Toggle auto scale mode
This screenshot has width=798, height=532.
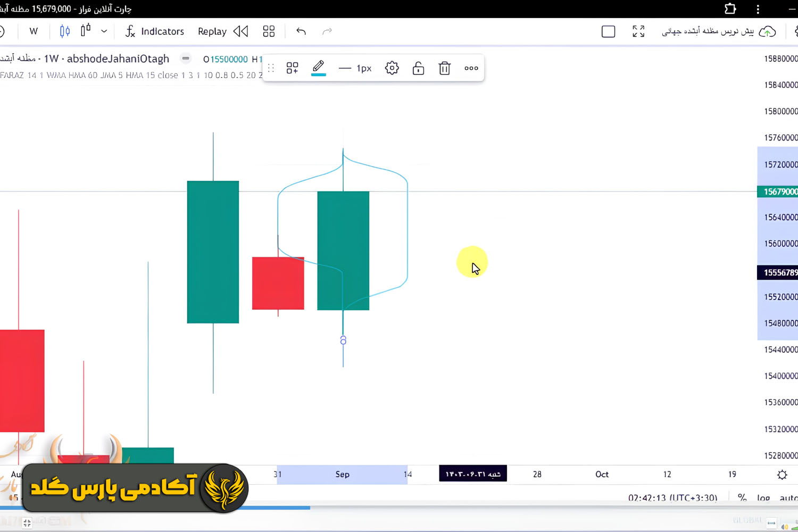788,498
